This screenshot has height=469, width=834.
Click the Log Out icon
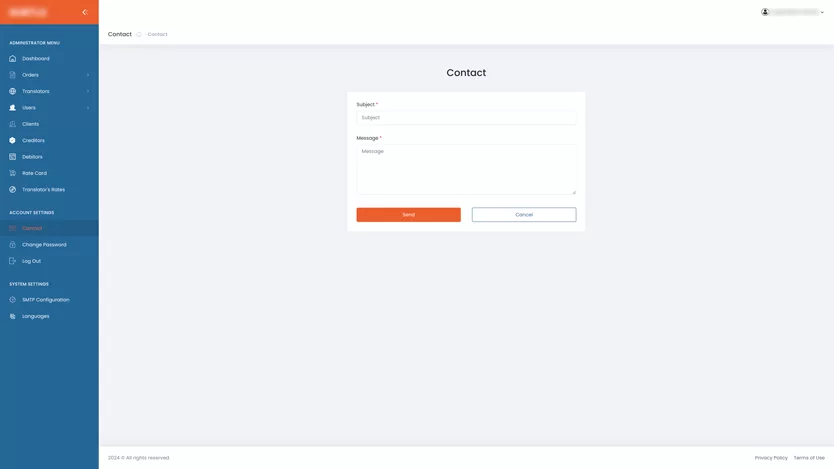click(x=13, y=261)
